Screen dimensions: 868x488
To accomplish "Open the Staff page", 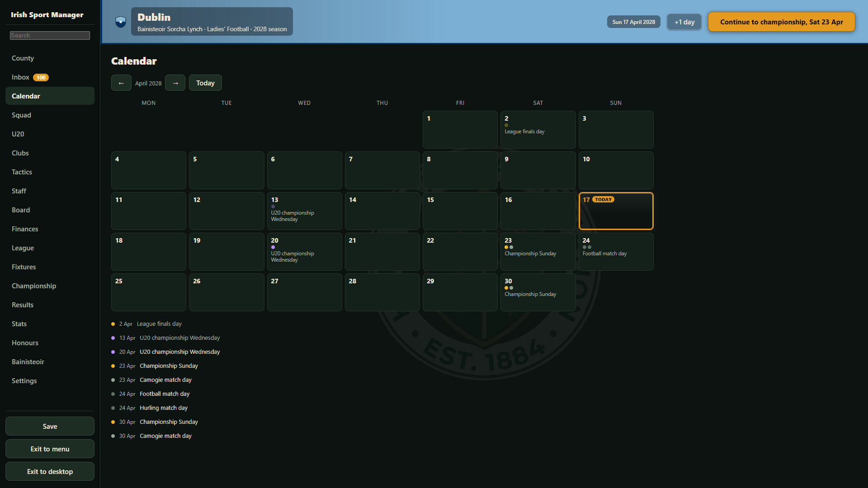I will (x=50, y=191).
